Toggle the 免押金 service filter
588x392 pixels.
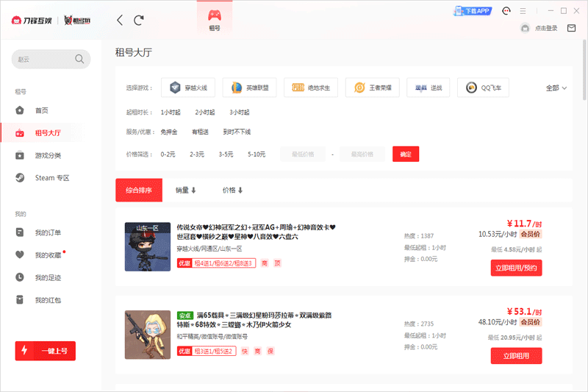coord(169,132)
